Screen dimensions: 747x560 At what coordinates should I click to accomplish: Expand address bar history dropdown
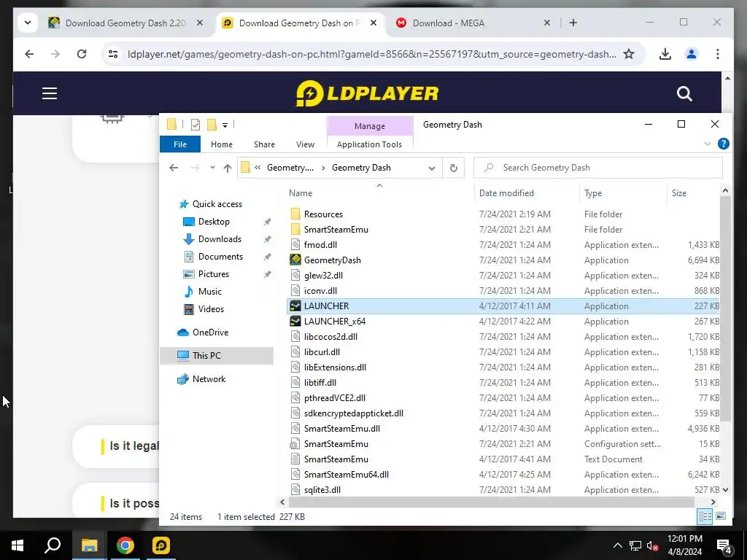(432, 168)
